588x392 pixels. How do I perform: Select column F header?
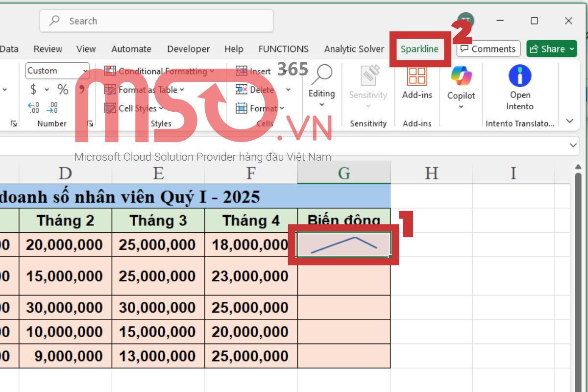click(251, 173)
